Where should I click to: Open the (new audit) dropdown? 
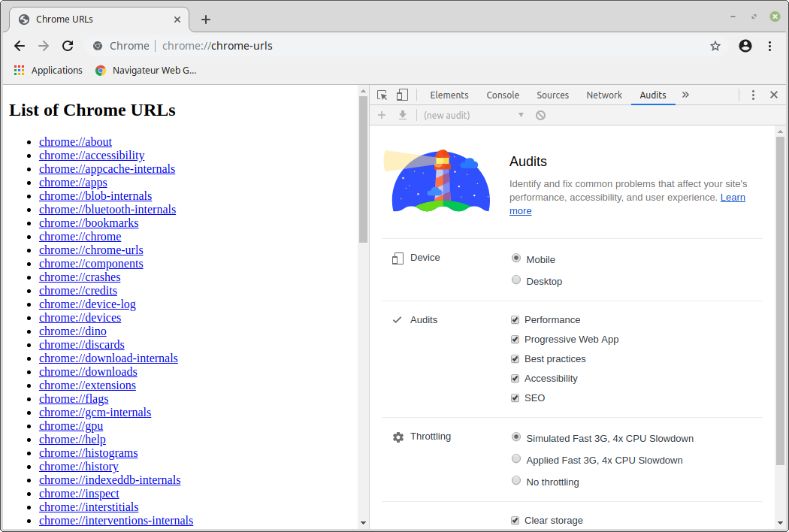tap(473, 115)
